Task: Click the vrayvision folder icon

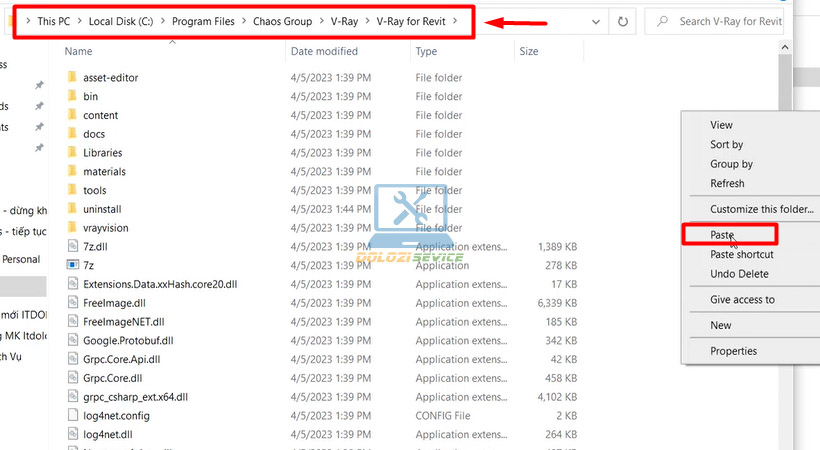Action: (x=72, y=228)
